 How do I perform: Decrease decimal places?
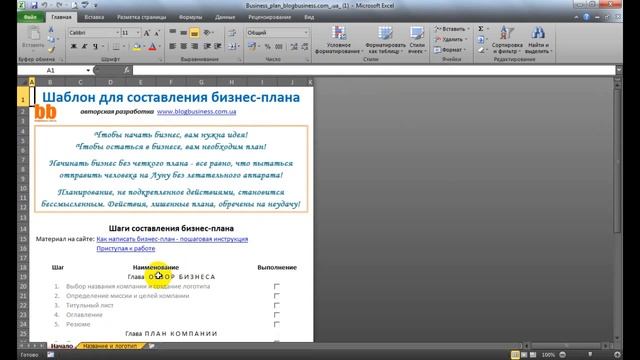pos(305,47)
